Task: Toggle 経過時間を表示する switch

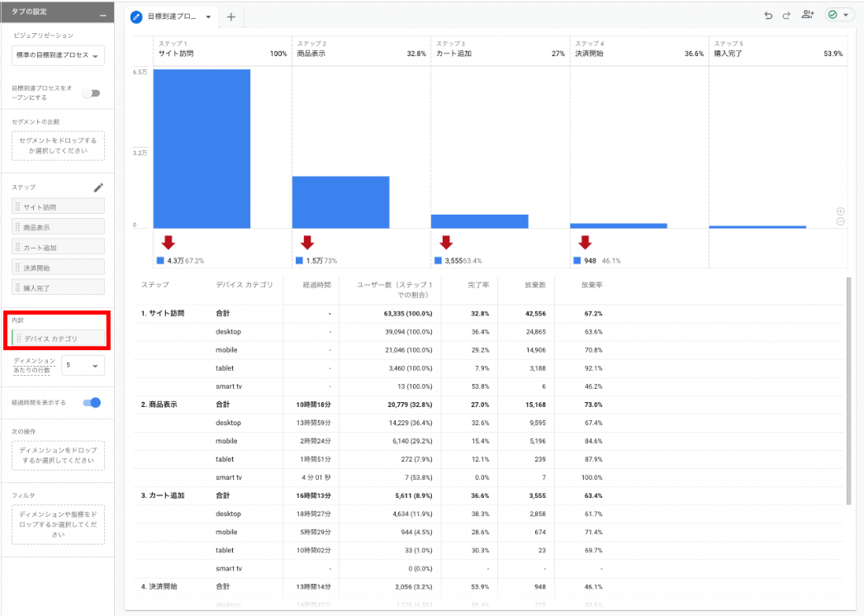Action: point(92,403)
